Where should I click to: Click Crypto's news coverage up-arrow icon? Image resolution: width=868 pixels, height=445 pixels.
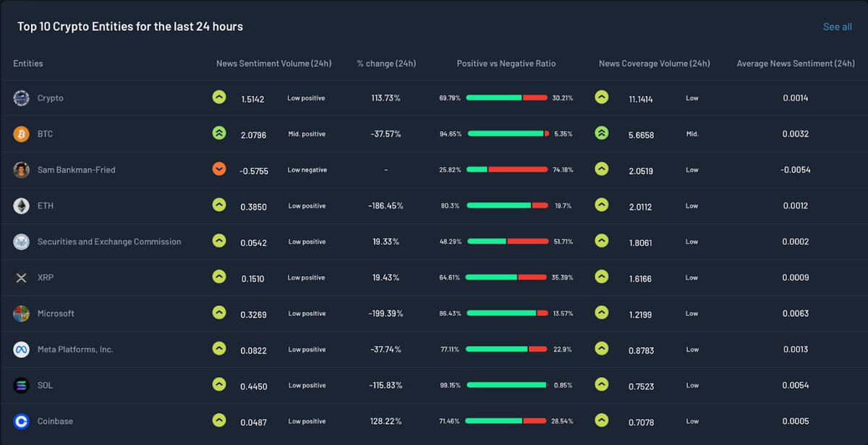click(601, 97)
